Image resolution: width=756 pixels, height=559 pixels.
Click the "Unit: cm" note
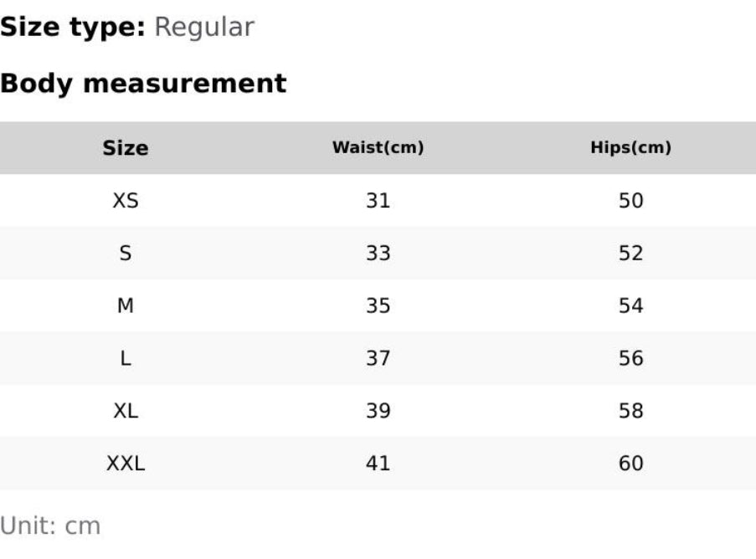tap(50, 526)
